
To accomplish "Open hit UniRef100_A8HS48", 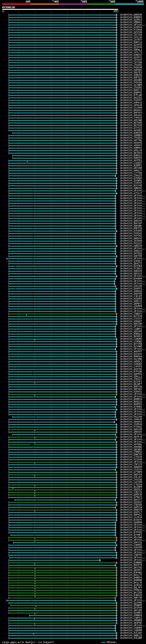I will pyautogui.click(x=131, y=15).
